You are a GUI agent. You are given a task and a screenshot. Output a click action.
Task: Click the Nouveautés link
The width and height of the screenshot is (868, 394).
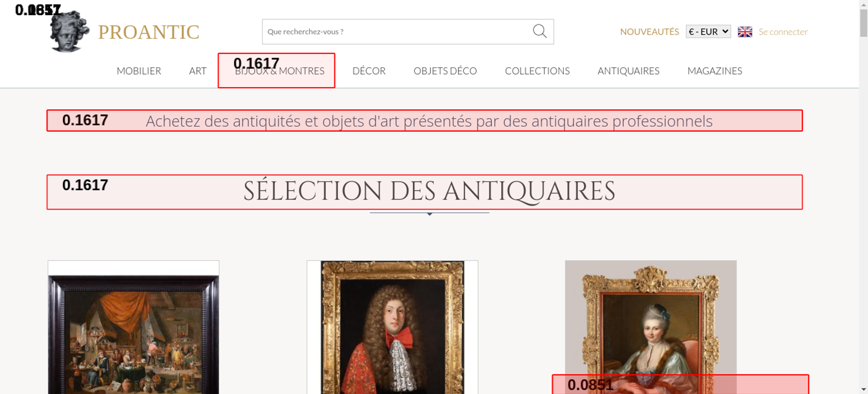coord(649,32)
